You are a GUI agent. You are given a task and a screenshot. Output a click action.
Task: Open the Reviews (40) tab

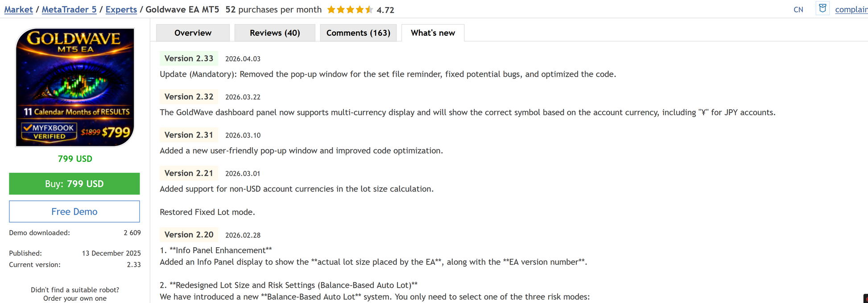(x=275, y=33)
